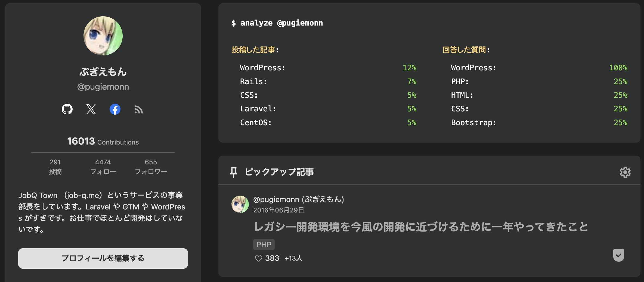644x282 pixels.
Task: Open the Facebook profile icon
Action: point(115,109)
